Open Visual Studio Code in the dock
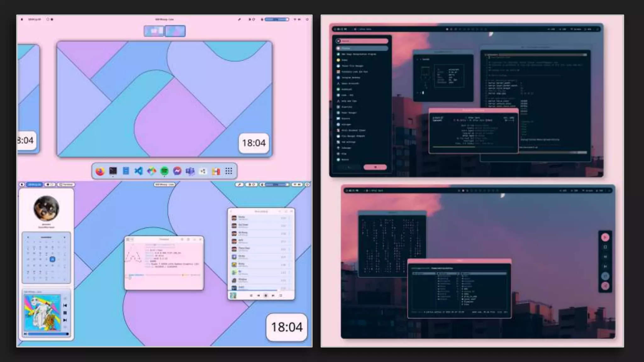This screenshot has width=644, height=362. [138, 171]
